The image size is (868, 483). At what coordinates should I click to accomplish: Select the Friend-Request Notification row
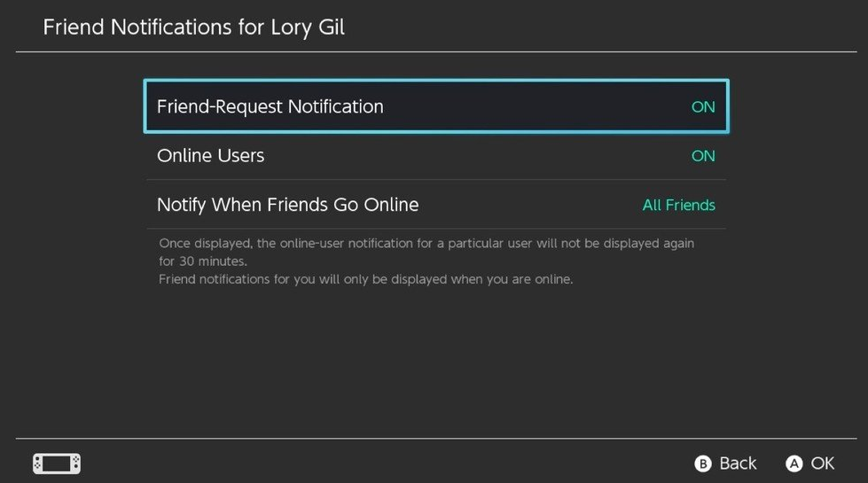(436, 106)
